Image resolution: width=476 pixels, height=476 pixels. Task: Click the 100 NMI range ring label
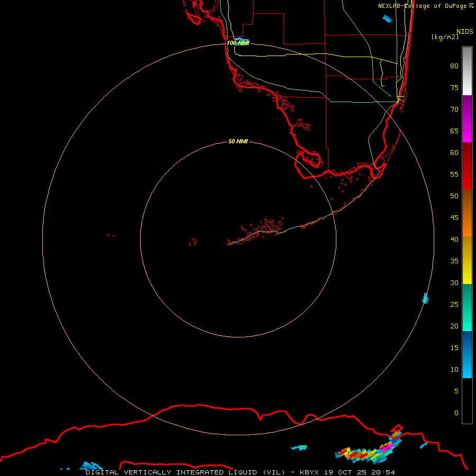pyautogui.click(x=238, y=43)
